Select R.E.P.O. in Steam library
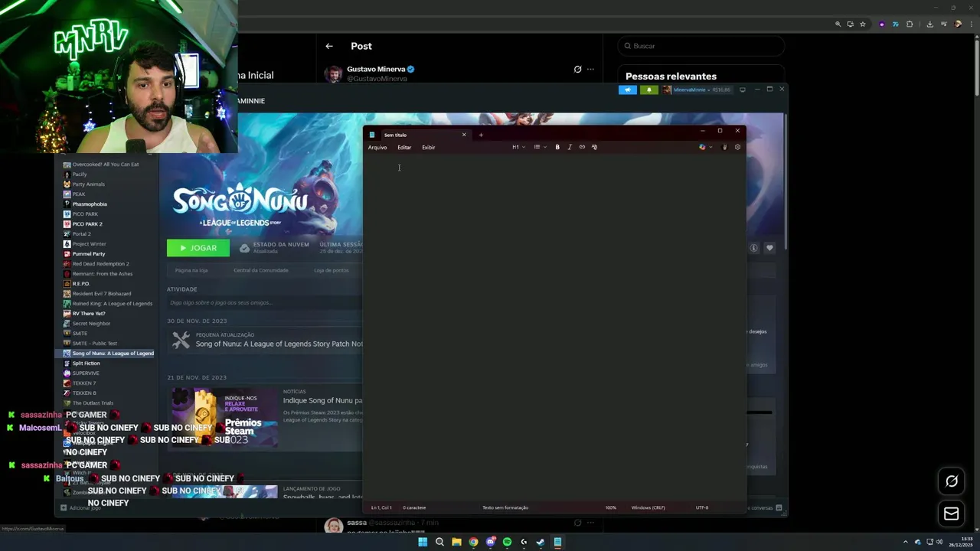 [x=81, y=284]
